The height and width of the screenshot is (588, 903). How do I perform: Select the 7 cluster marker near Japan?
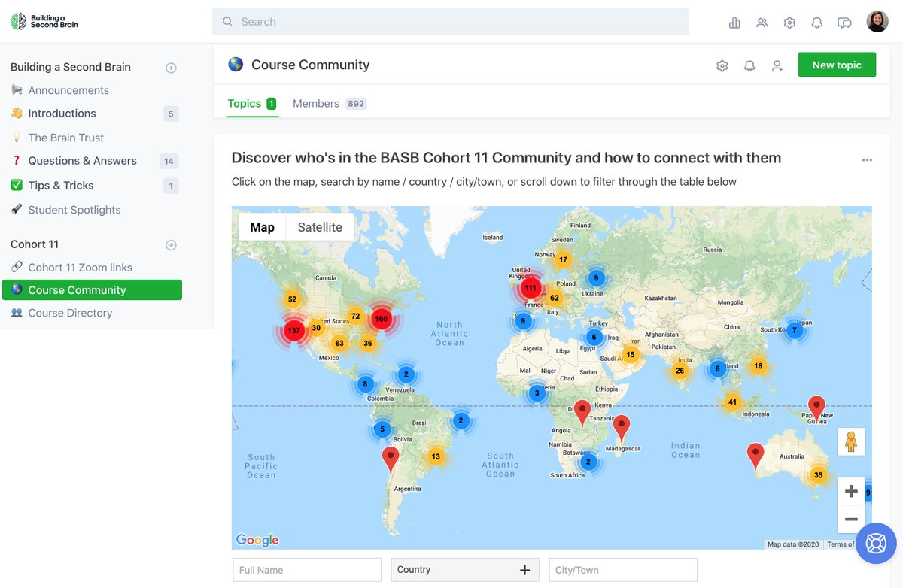click(794, 330)
